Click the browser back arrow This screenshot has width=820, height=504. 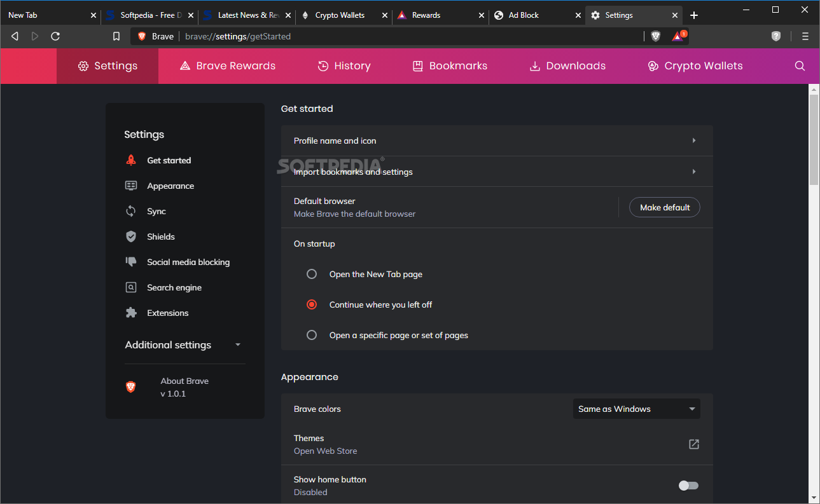(x=15, y=36)
